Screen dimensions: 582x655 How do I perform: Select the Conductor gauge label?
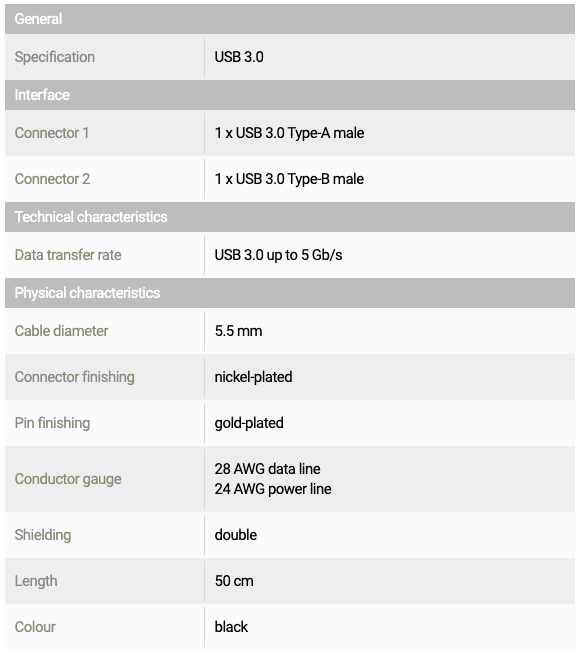pos(68,479)
